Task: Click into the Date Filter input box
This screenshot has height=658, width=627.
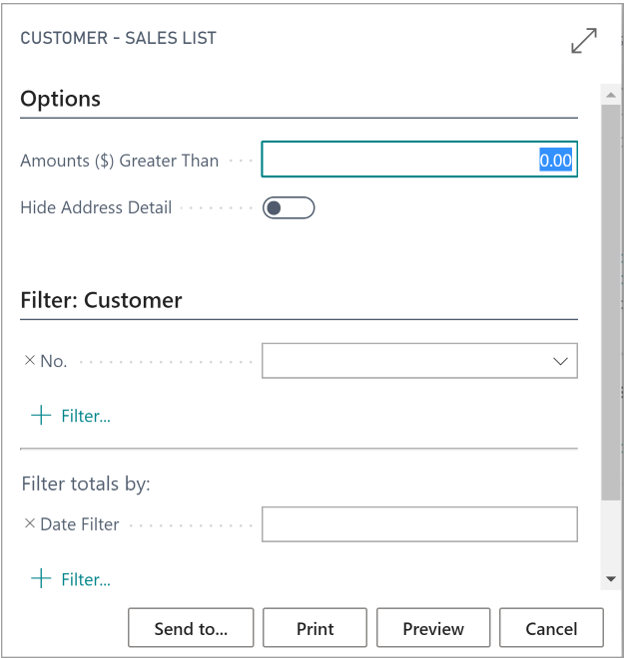Action: point(419,524)
